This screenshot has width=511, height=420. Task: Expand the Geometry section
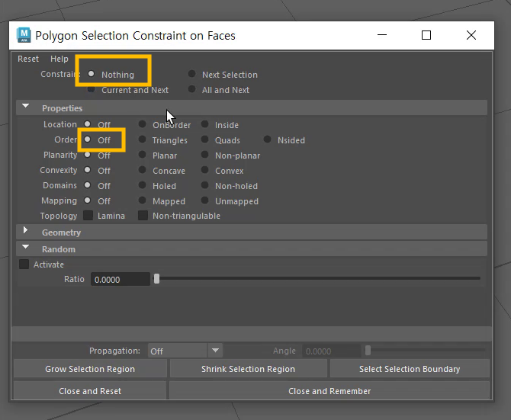click(x=25, y=230)
